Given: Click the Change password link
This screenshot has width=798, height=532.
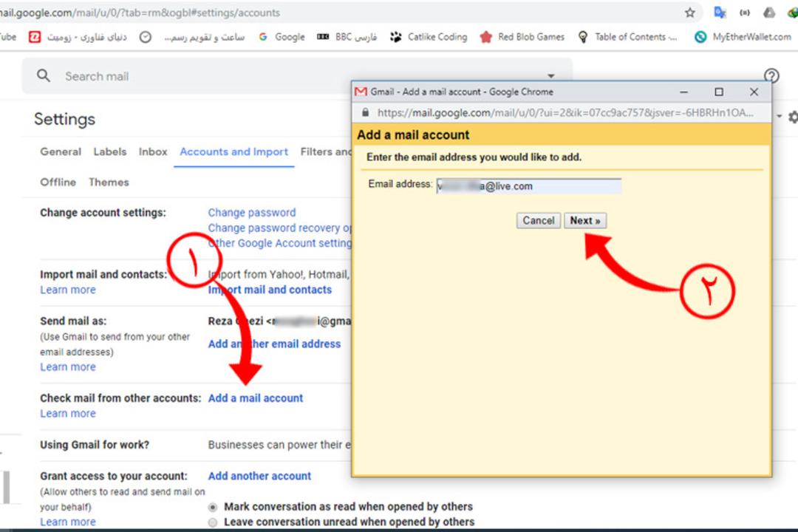Looking at the screenshot, I should pos(251,213).
